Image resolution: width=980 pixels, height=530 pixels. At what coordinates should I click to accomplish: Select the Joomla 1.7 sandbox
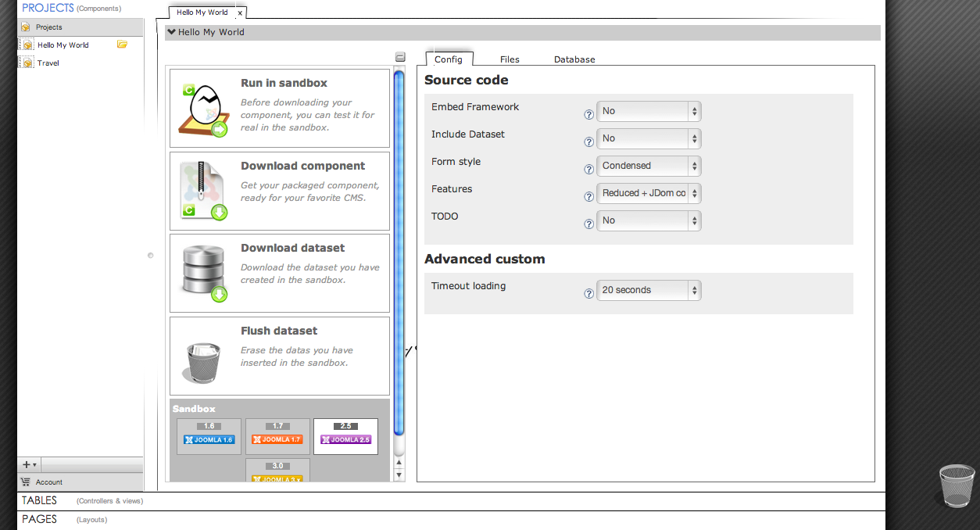point(277,436)
